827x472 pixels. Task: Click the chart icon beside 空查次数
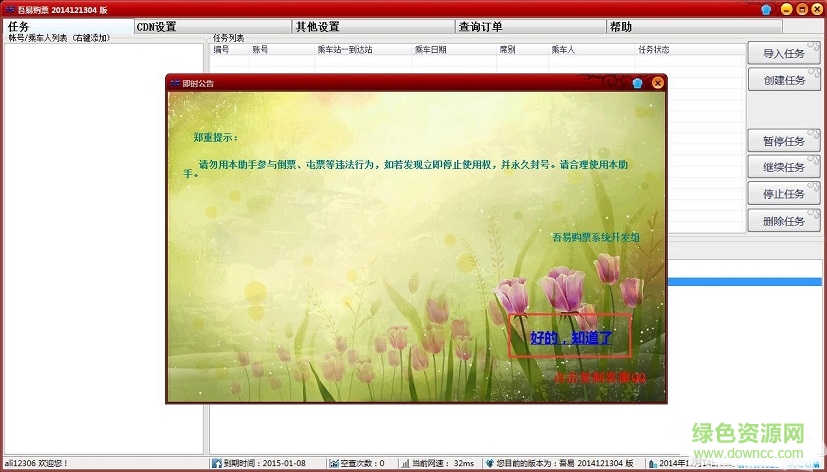[x=334, y=463]
